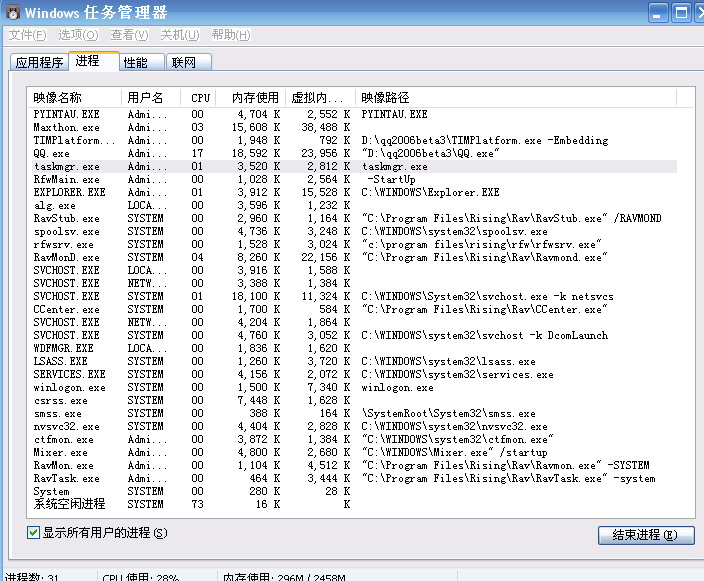Open the 关机(U) menu
704x581 pixels.
coord(180,35)
